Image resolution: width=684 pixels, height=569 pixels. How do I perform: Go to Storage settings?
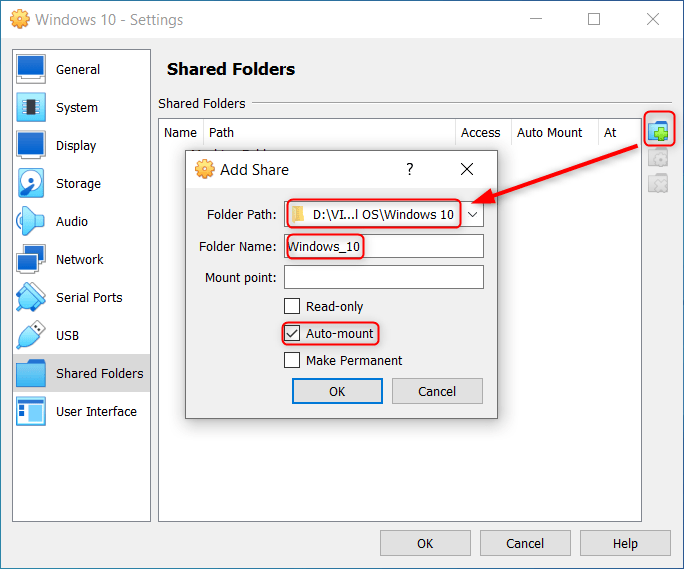tap(78, 184)
